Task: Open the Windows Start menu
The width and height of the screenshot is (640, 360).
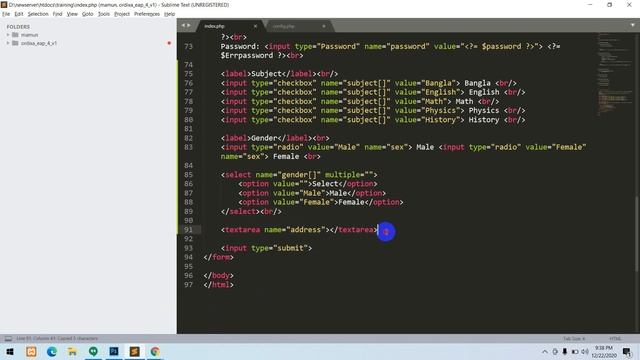Action: [x=10, y=351]
